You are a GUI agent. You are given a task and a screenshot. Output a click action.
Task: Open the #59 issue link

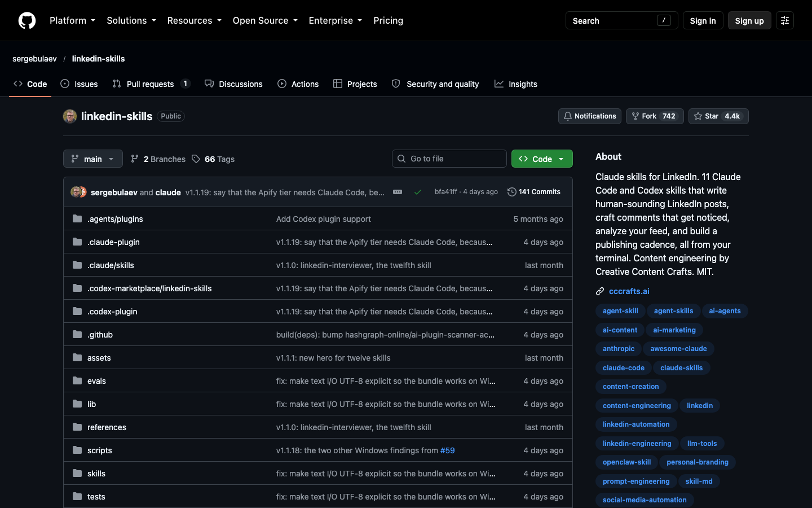coord(447,450)
